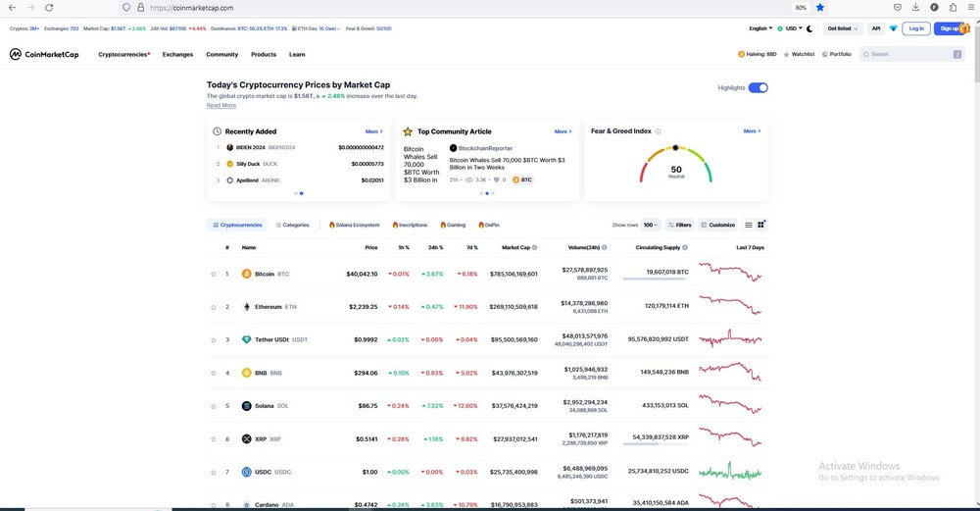Image resolution: width=980 pixels, height=511 pixels.
Task: Select the Categories tab
Action: (x=292, y=226)
